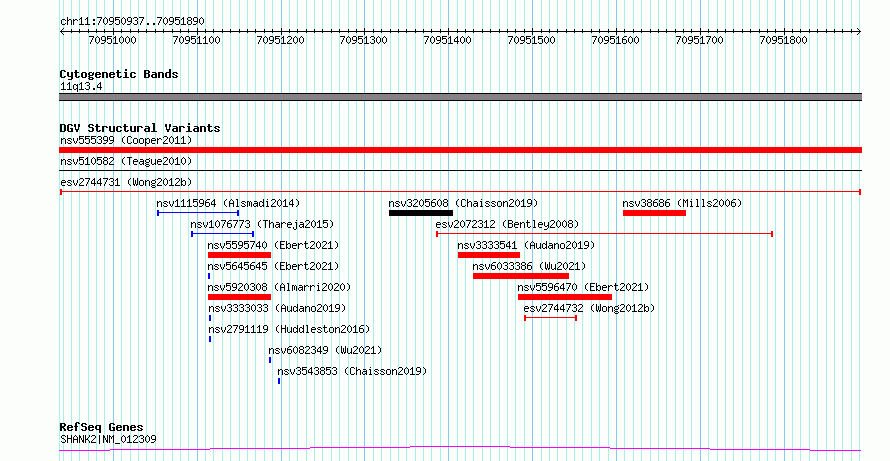The image size is (890, 461).
Task: Click the Cytogenetic Bands track heading
Action: (x=119, y=74)
